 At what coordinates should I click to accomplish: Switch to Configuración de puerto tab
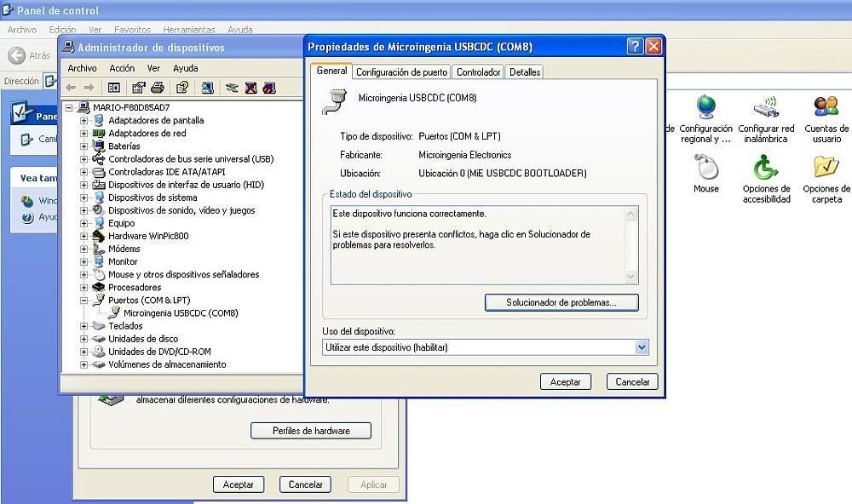401,72
